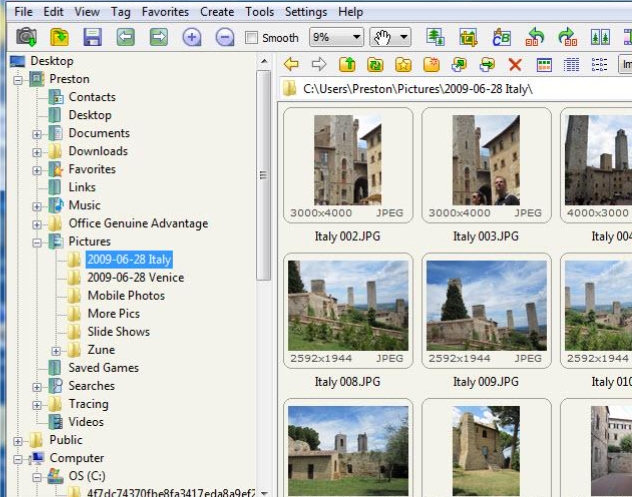Expand the Music folder node

[37, 206]
